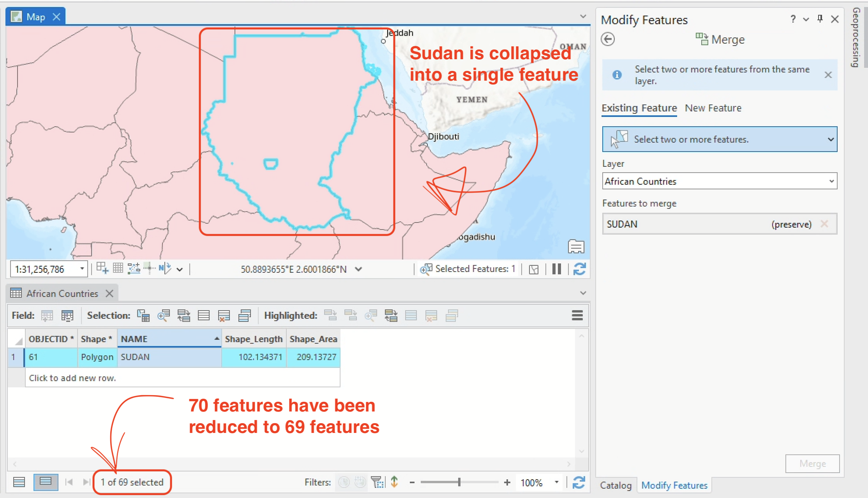Refresh the map view in the status bar
868x498 pixels.
coord(579,269)
